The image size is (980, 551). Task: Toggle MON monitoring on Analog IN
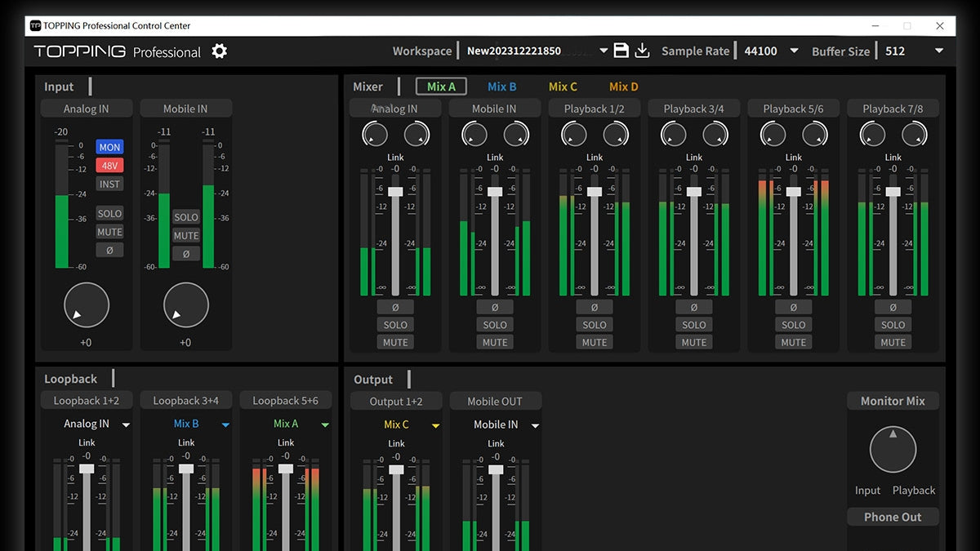pyautogui.click(x=109, y=148)
